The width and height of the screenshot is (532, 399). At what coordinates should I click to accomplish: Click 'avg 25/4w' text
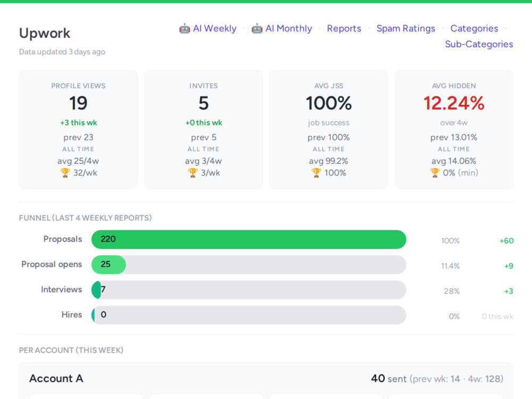point(78,161)
